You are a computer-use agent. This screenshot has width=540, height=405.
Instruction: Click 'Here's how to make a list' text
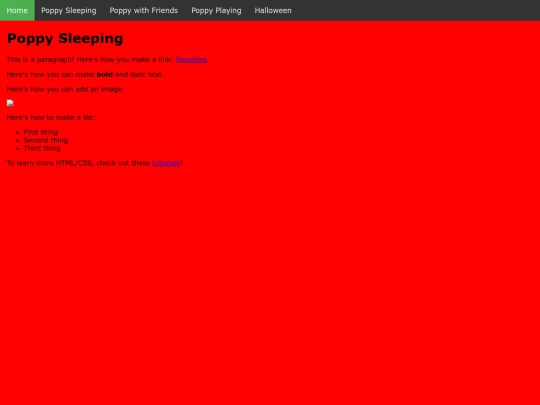[51, 117]
